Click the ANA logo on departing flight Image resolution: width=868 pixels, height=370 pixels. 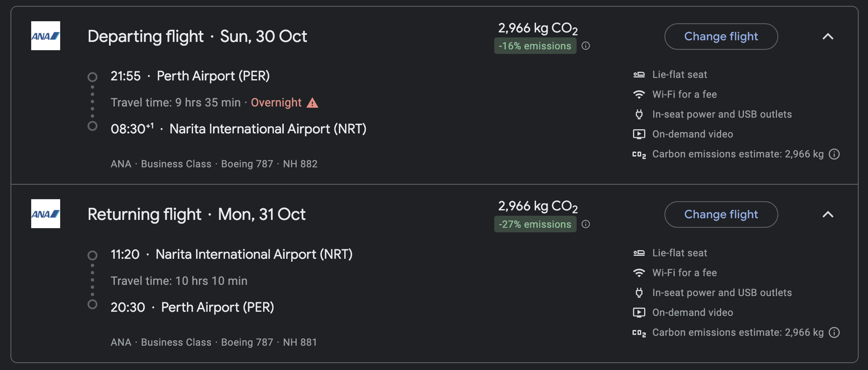[45, 36]
